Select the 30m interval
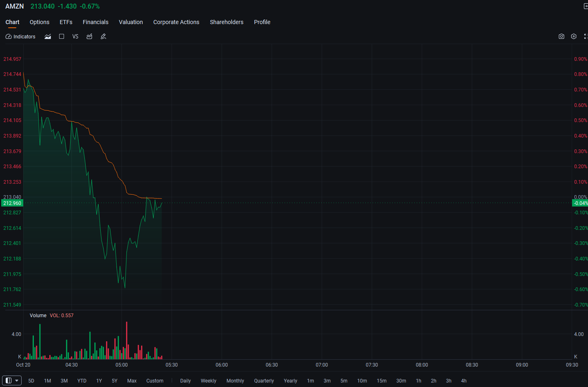588x387 pixels. [x=401, y=381]
